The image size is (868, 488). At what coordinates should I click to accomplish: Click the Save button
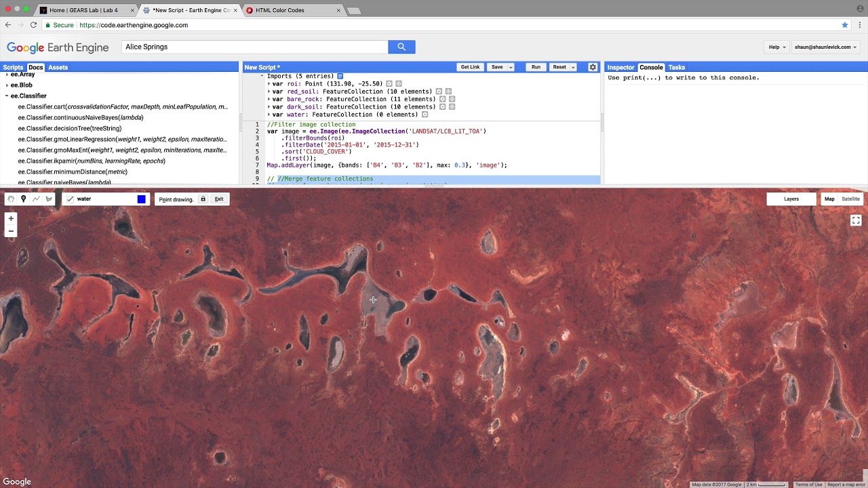click(497, 67)
